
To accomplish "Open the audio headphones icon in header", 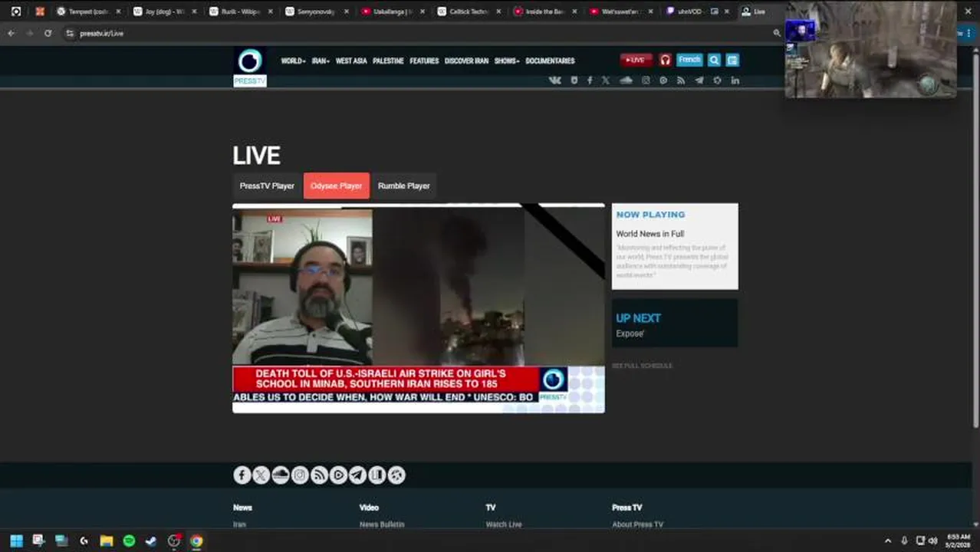I will coord(666,60).
